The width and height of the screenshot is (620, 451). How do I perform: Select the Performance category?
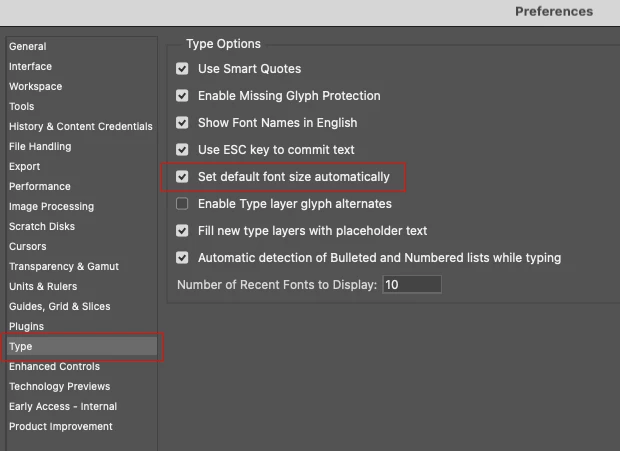40,186
